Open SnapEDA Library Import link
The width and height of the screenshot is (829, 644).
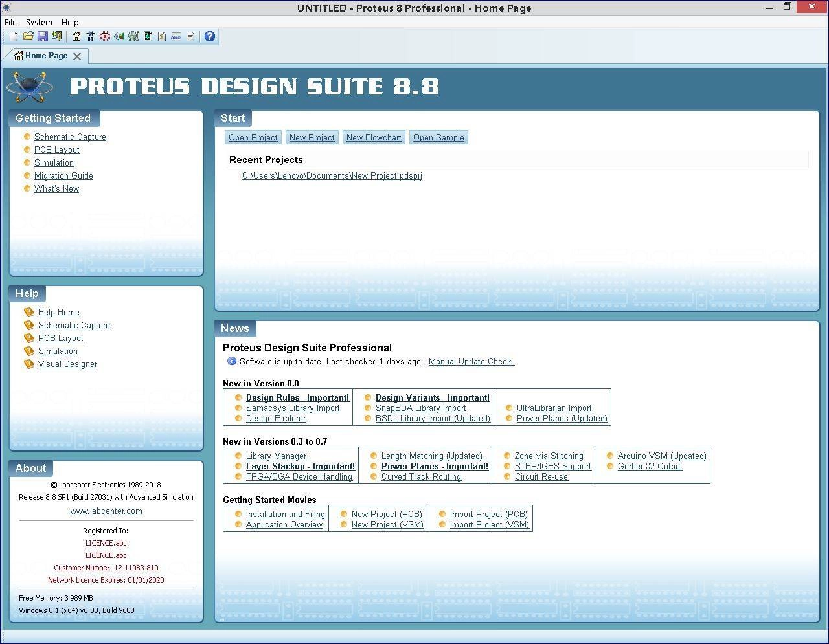point(421,408)
